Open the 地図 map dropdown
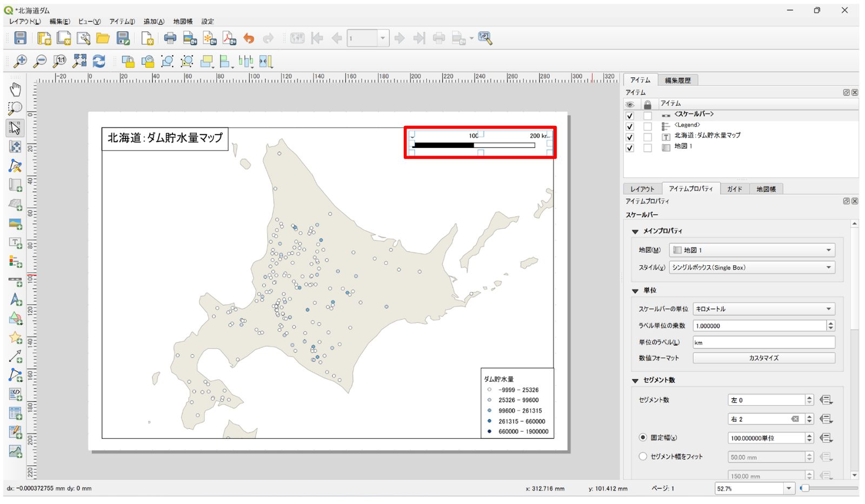 752,250
